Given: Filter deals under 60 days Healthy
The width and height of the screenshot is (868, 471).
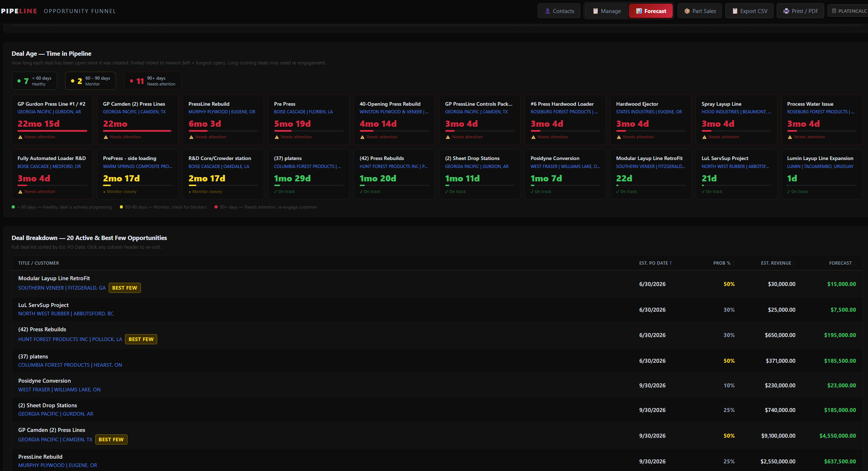Looking at the screenshot, I should pyautogui.click(x=34, y=81).
